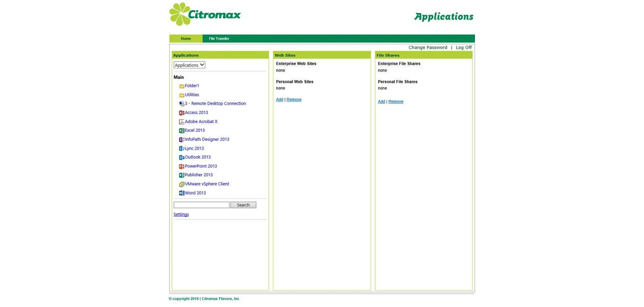The height and width of the screenshot is (307, 644).
Task: Click the Publisher 2013 icon
Action: (x=182, y=175)
